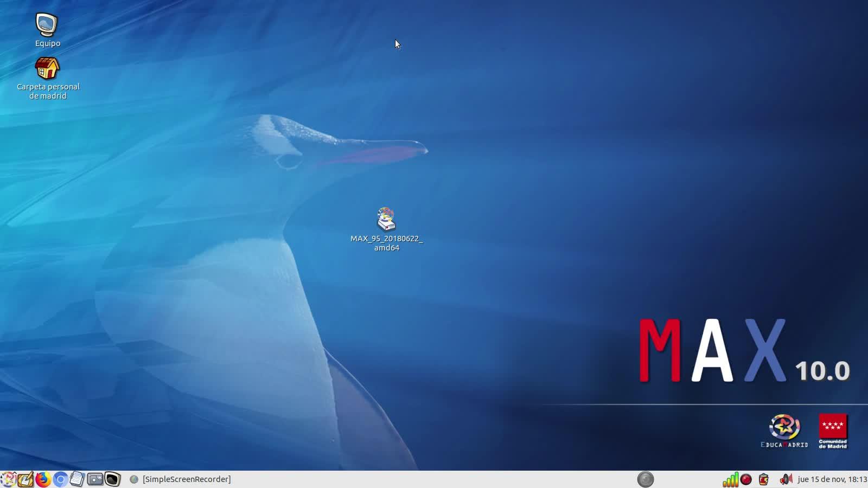Click the red SimpleScreenRecorder recording tray icon
Image resolution: width=868 pixels, height=488 pixels.
[x=746, y=479]
